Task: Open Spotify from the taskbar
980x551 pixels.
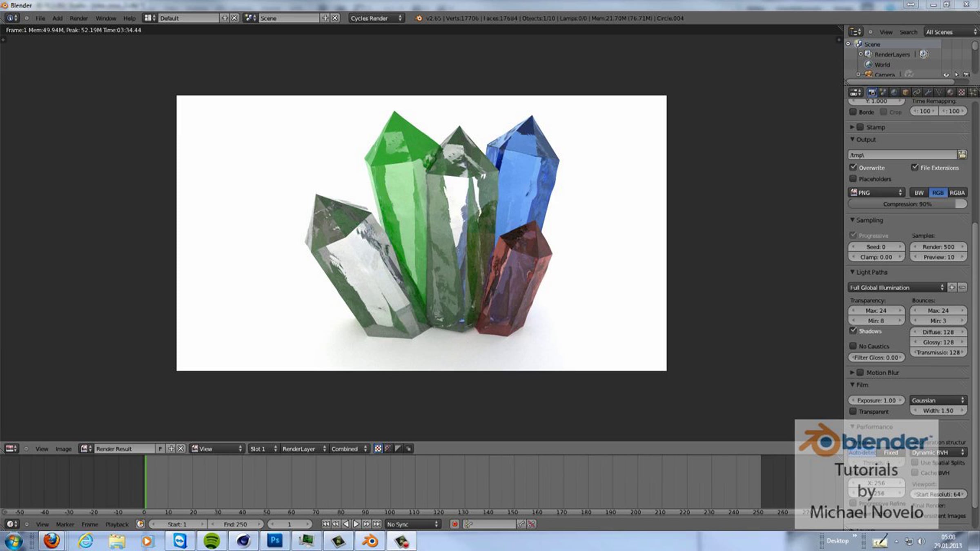Action: point(212,541)
